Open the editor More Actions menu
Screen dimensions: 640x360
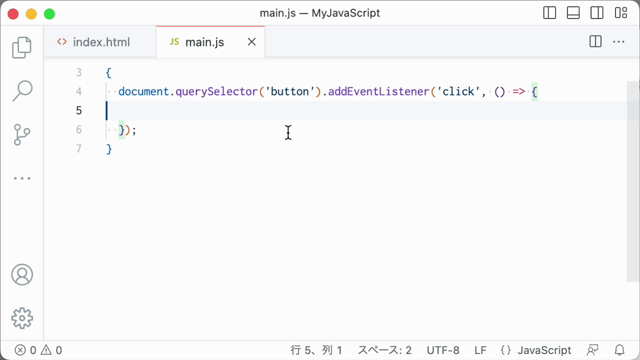(619, 42)
